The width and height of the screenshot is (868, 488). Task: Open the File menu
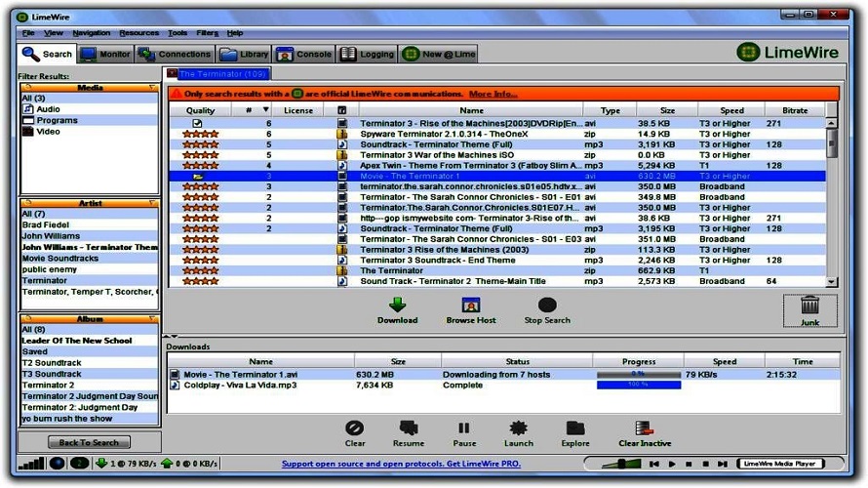27,33
